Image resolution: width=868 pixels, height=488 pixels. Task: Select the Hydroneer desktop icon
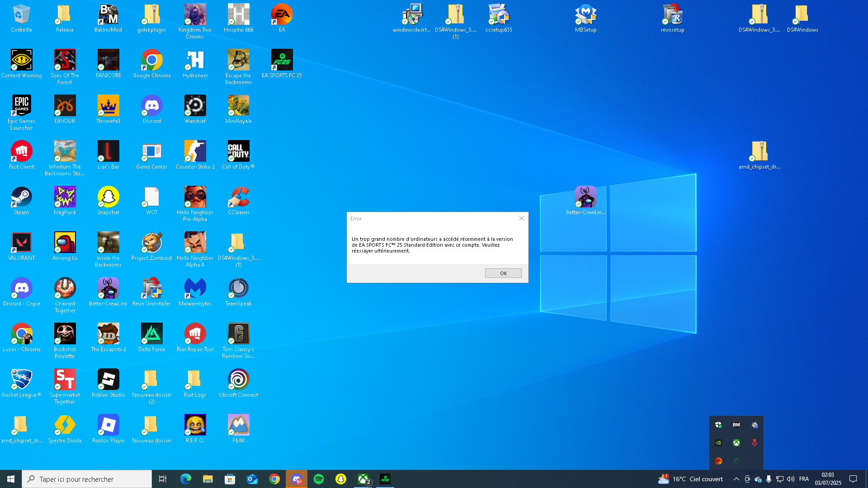click(195, 64)
